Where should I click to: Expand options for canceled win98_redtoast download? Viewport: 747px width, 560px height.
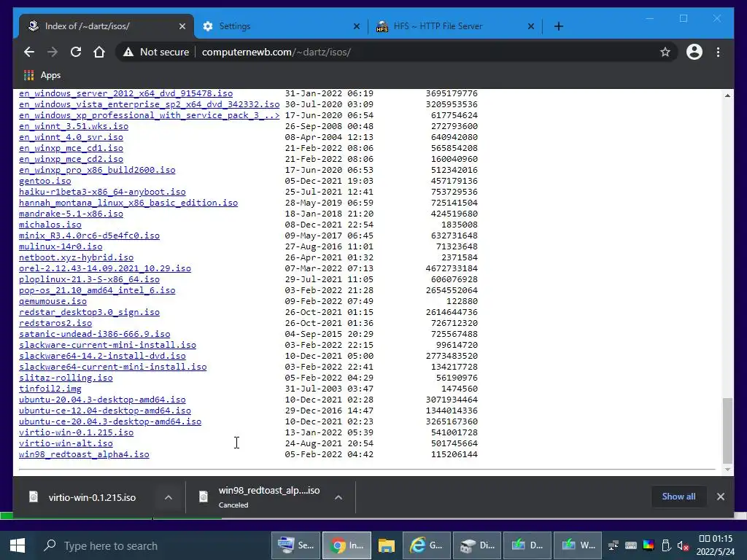(338, 497)
